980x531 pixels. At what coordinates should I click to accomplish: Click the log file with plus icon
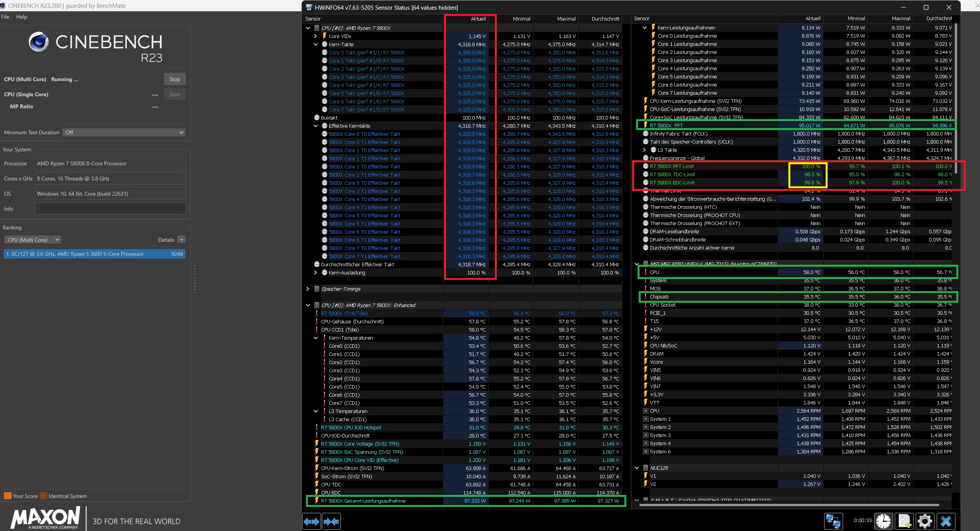(904, 521)
